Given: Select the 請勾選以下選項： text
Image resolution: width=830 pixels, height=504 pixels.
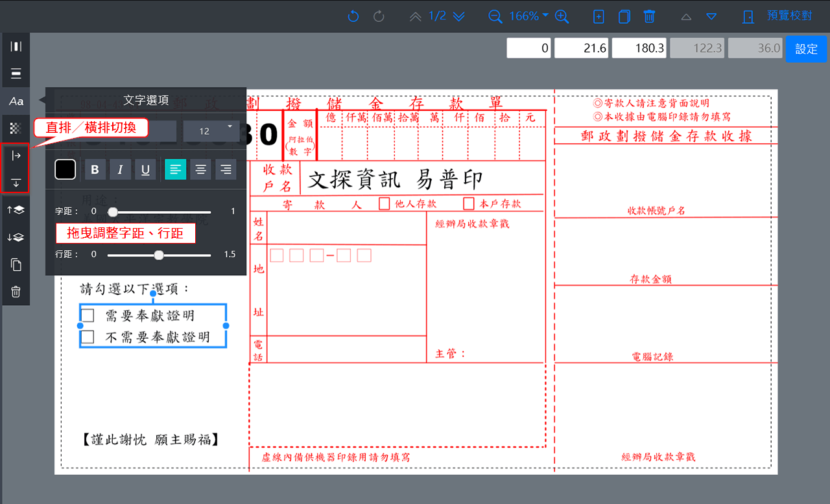Looking at the screenshot, I should click(135, 288).
